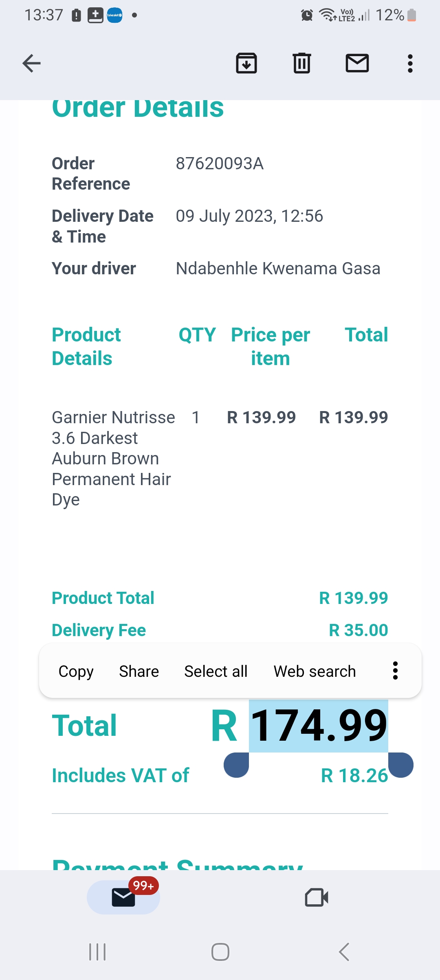Viewport: 440px width, 980px height.
Task: Tap the Takealot notification icon in status bar
Action: pyautogui.click(x=114, y=15)
